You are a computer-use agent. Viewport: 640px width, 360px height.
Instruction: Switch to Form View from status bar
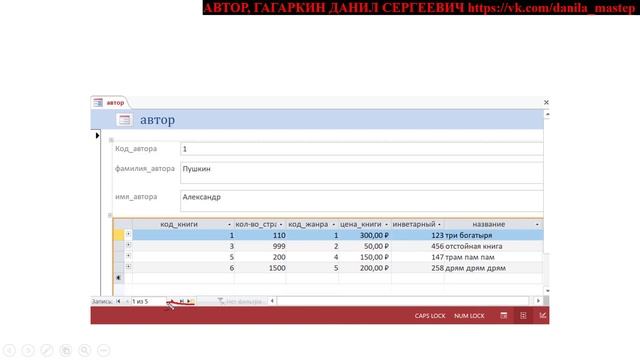point(504,316)
